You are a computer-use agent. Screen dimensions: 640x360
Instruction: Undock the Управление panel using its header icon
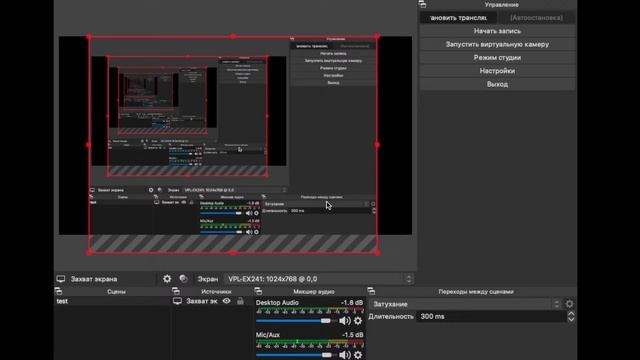point(422,4)
